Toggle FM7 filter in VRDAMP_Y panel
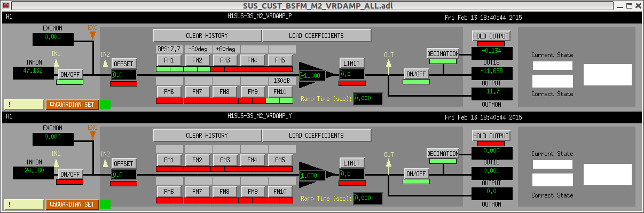Image resolution: width=644 pixels, height=213 pixels. click(197, 191)
